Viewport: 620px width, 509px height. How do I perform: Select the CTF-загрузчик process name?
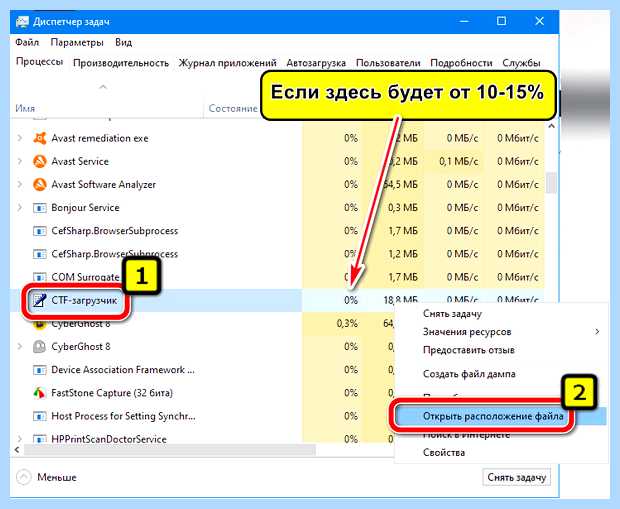84,301
